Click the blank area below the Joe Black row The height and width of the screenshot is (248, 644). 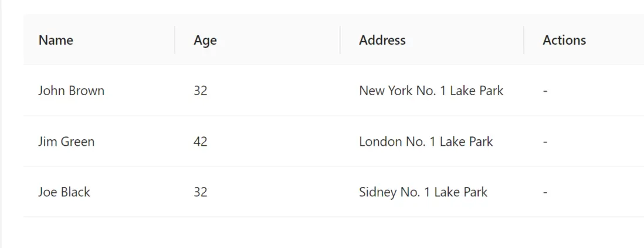click(328, 233)
